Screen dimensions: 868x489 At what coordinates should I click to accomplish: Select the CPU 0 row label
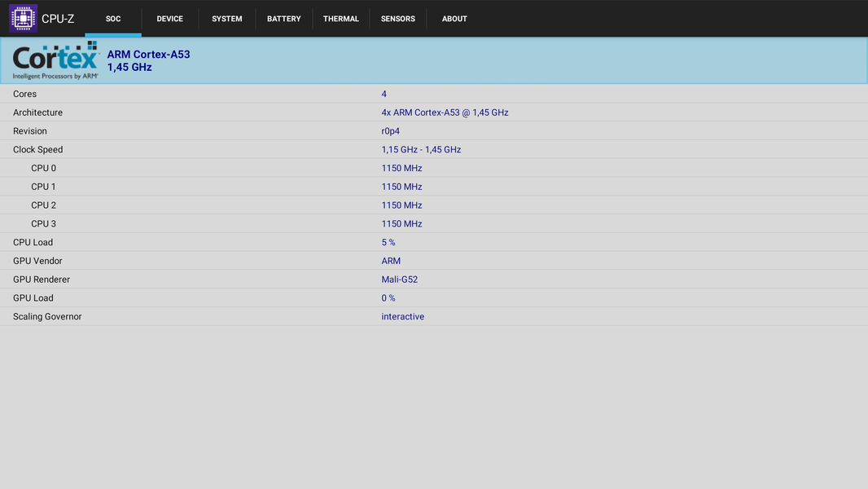click(44, 169)
